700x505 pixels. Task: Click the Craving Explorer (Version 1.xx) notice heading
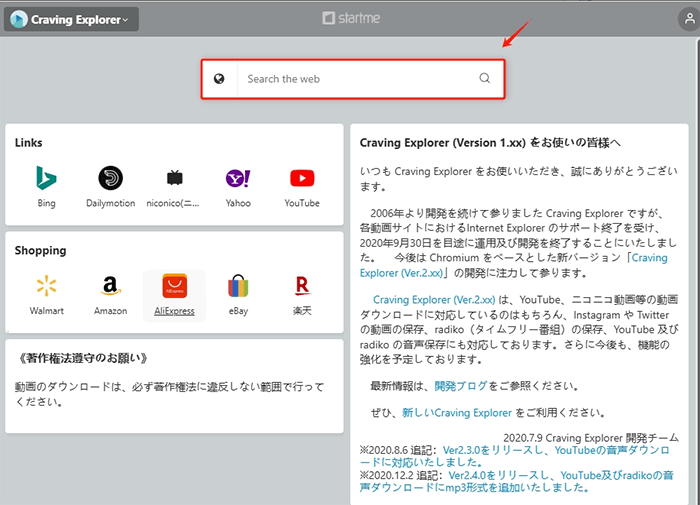(x=490, y=143)
